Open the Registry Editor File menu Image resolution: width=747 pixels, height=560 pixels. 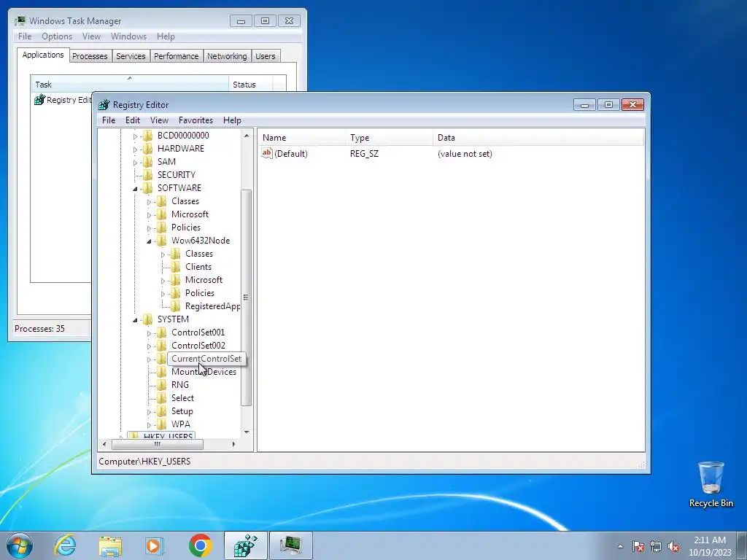click(109, 120)
